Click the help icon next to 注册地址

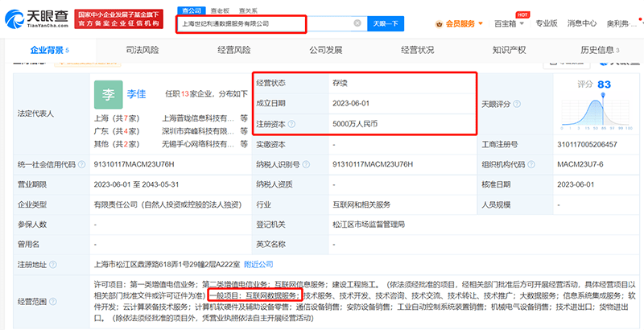point(53,265)
